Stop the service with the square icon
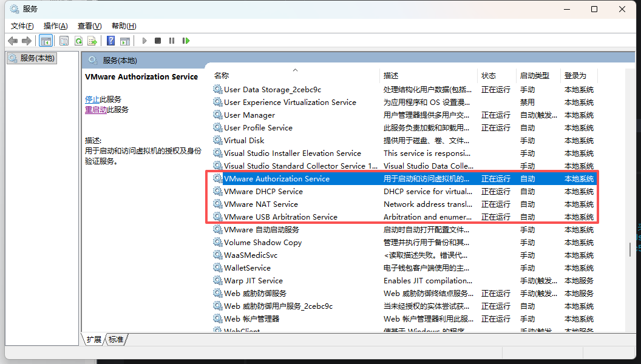 point(158,41)
